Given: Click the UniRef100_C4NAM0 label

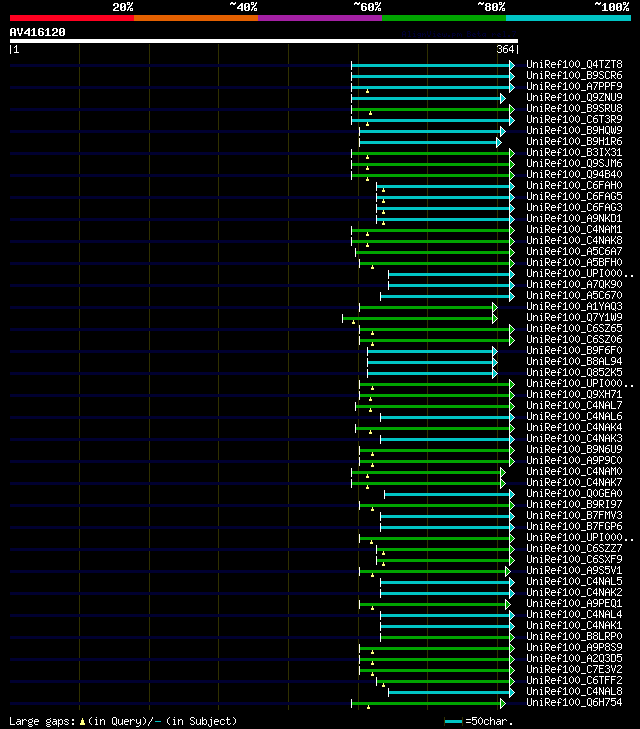Looking at the screenshot, I should click(574, 471).
